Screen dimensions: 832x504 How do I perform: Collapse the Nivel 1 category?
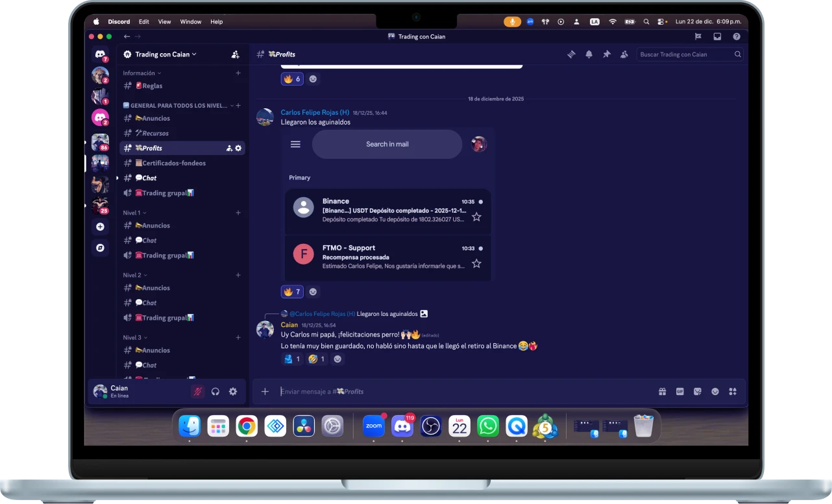coord(135,213)
